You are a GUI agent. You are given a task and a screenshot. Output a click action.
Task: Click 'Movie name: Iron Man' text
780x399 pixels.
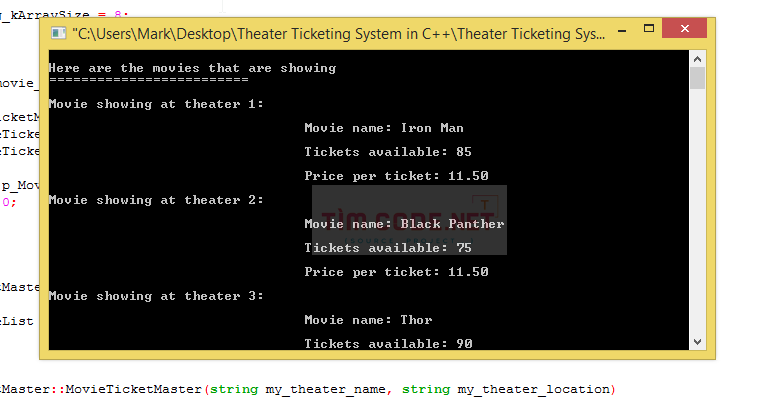tap(384, 128)
